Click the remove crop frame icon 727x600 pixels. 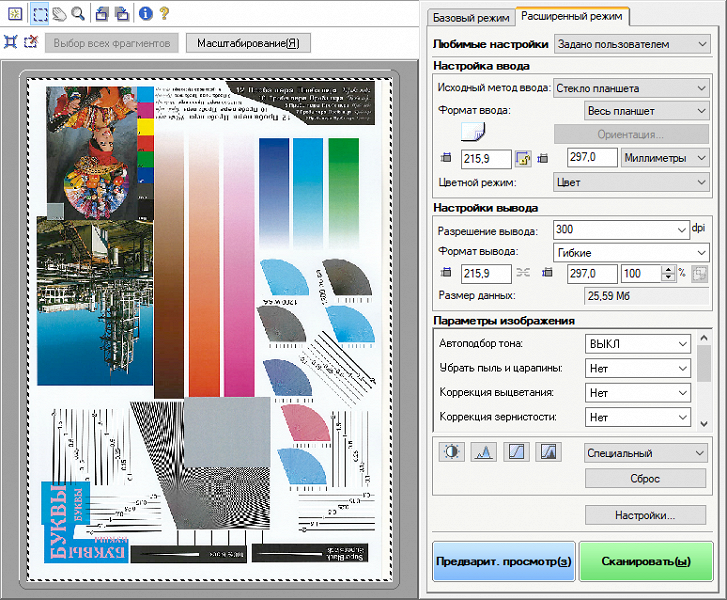31,43
